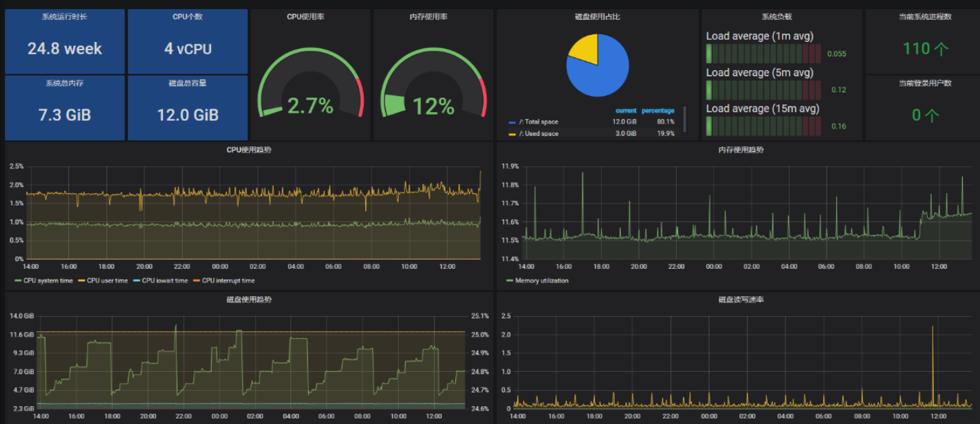Click the 80.1% value in pie legend
This screenshot has width=980, height=424.
pos(665,122)
